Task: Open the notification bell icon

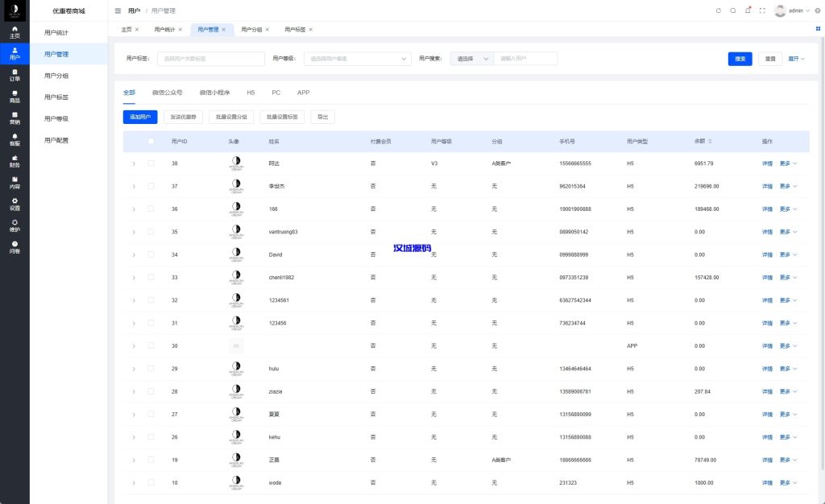Action: click(748, 10)
